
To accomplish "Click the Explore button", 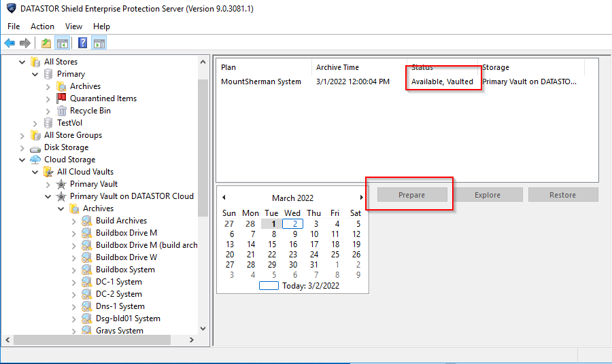I will click(x=487, y=195).
